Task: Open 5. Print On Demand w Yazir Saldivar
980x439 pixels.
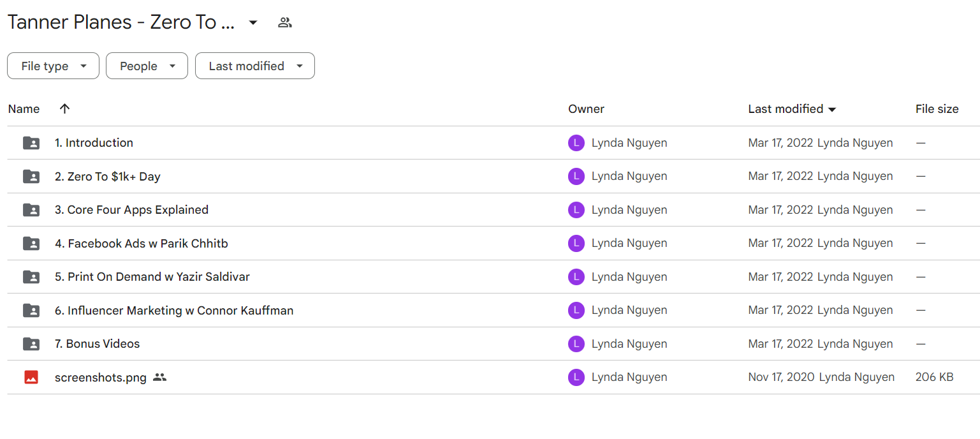Action: pos(152,277)
